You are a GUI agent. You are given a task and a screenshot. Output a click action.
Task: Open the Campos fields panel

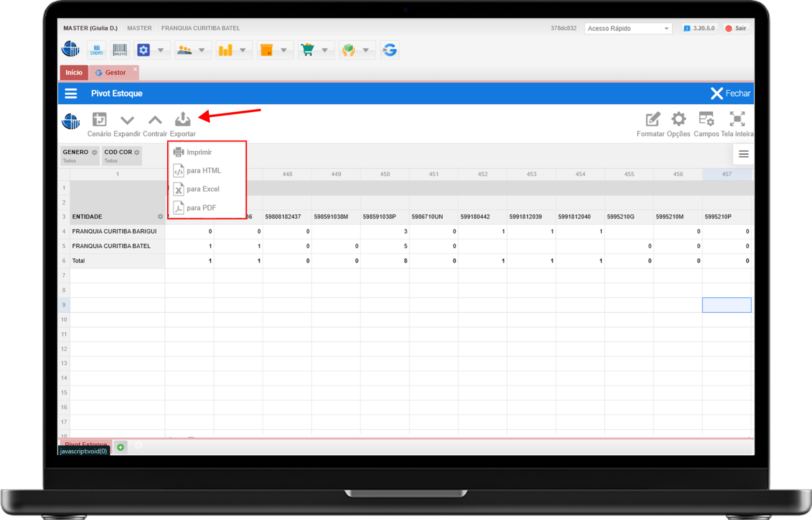coord(706,119)
